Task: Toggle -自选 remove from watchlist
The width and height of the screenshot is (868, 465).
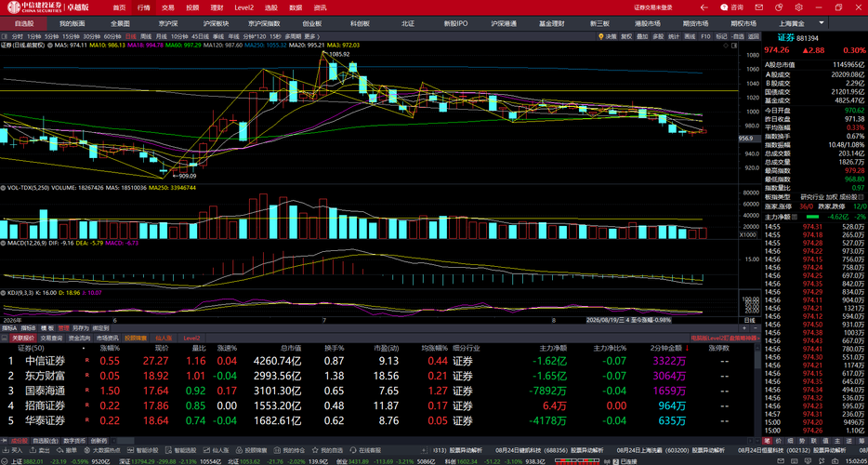Action: pos(737,36)
